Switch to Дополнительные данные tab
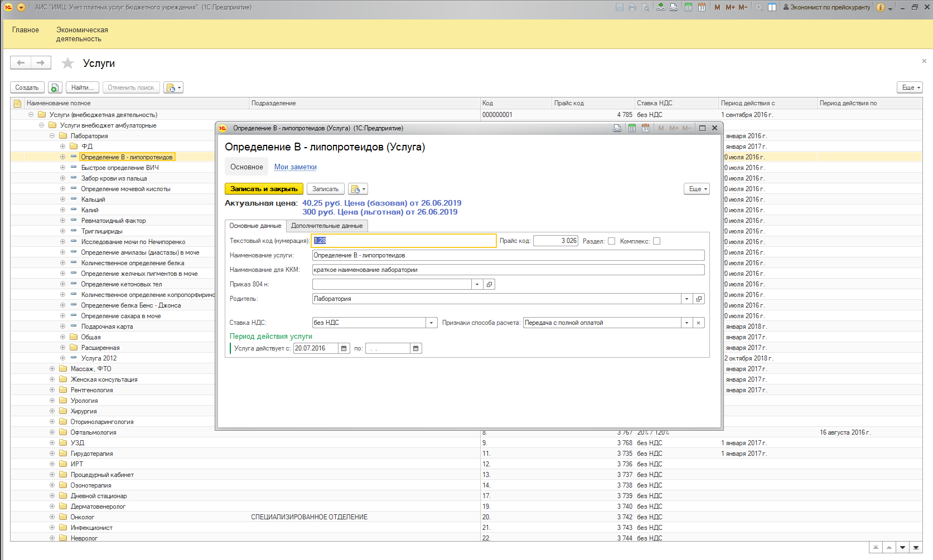The height and width of the screenshot is (560, 933). click(327, 226)
